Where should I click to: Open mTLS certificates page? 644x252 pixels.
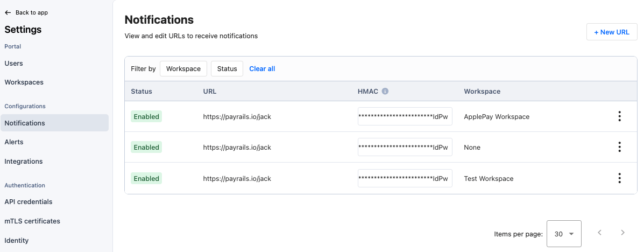[32, 221]
